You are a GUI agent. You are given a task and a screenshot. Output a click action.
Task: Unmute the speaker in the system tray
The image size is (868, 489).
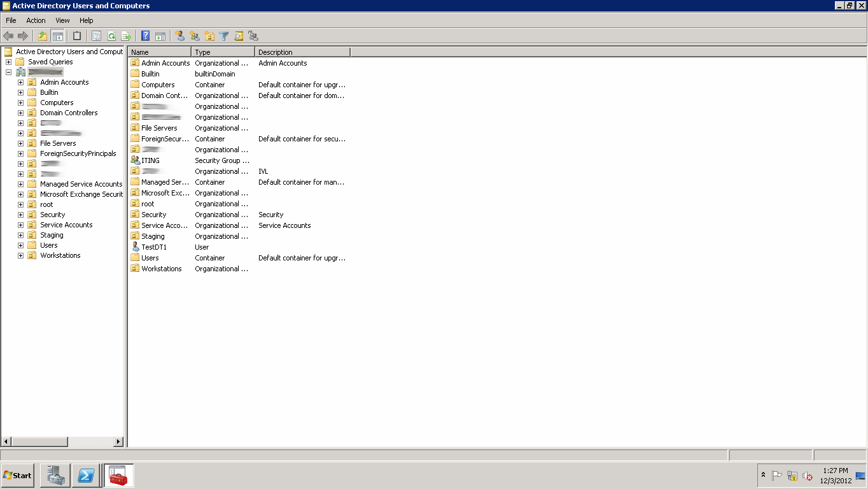tap(808, 476)
